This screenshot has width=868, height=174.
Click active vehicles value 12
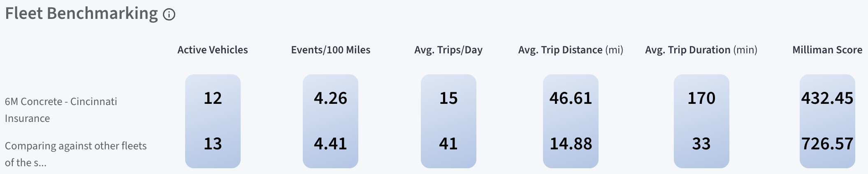(x=213, y=98)
